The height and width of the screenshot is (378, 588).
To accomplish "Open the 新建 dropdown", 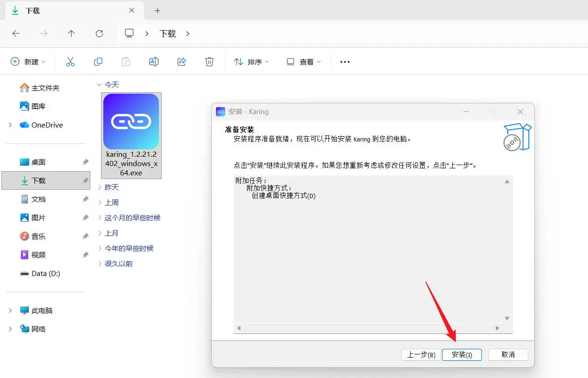I will click(28, 62).
